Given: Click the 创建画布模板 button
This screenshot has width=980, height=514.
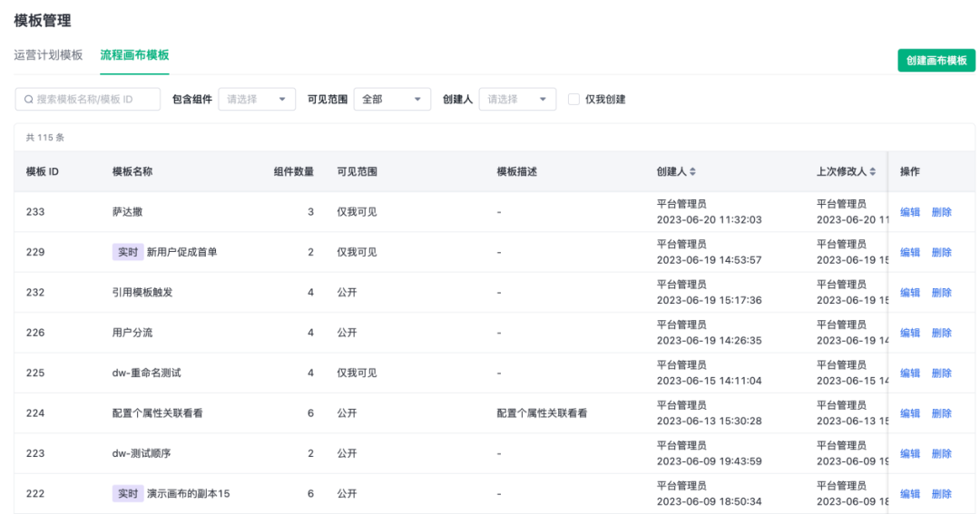Looking at the screenshot, I should coord(936,61).
